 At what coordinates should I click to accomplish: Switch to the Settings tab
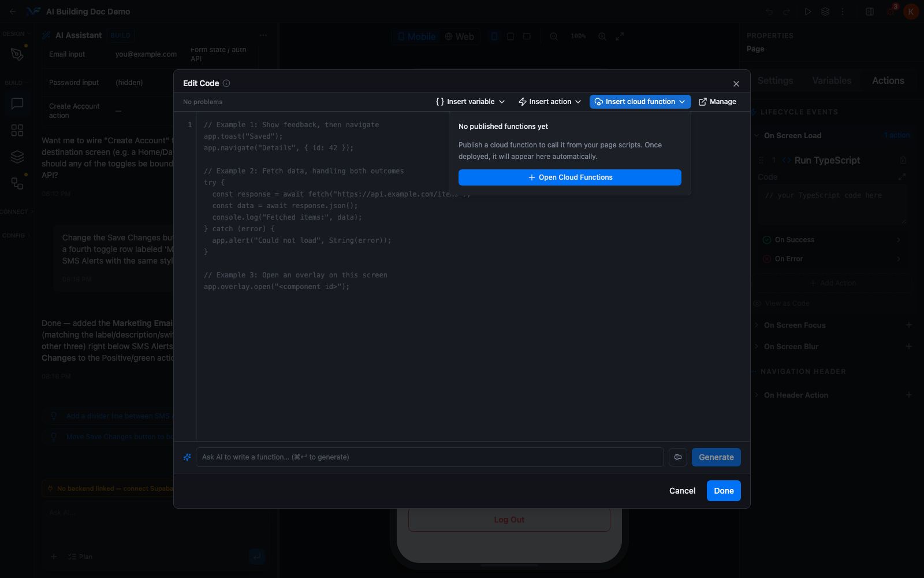click(775, 81)
